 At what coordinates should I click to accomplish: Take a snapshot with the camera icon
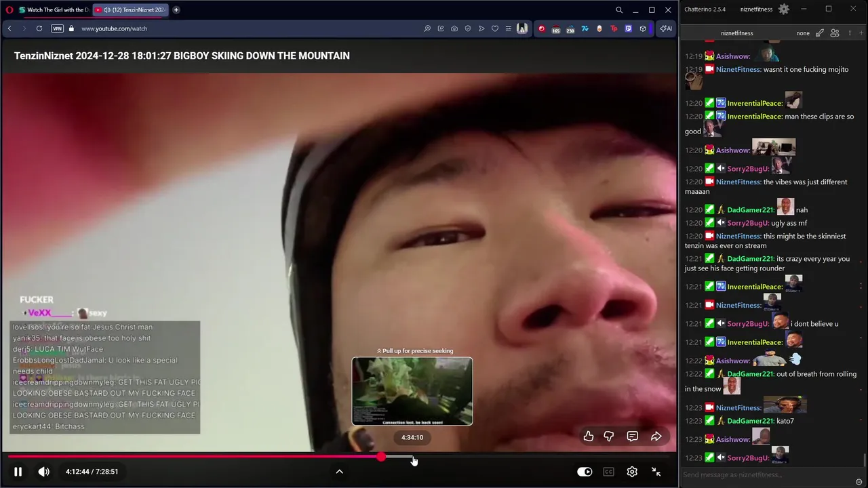(454, 28)
